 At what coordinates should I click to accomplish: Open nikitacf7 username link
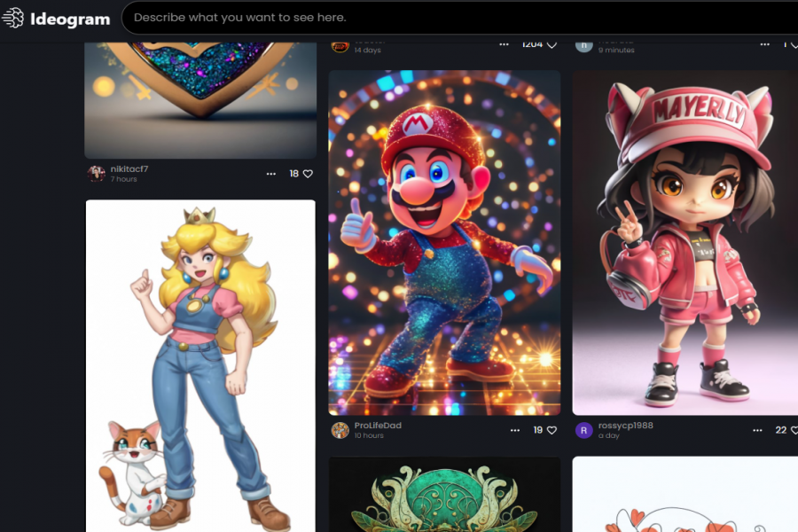[130, 168]
